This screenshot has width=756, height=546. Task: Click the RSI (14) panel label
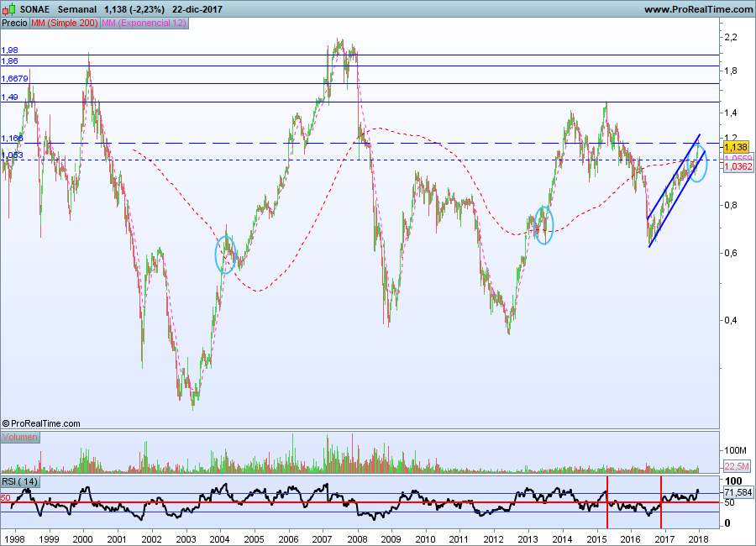point(20,481)
